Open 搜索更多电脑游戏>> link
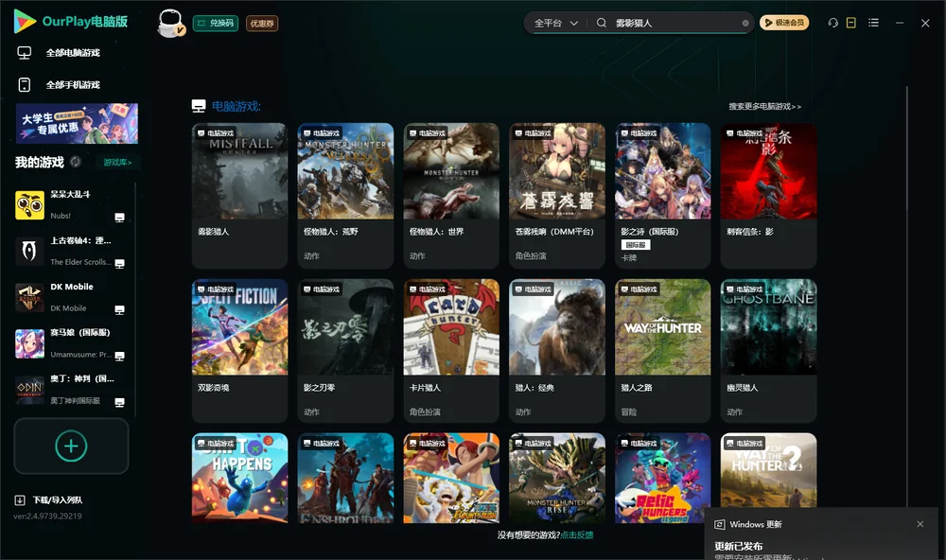Viewport: 946px width, 560px height. click(x=764, y=106)
